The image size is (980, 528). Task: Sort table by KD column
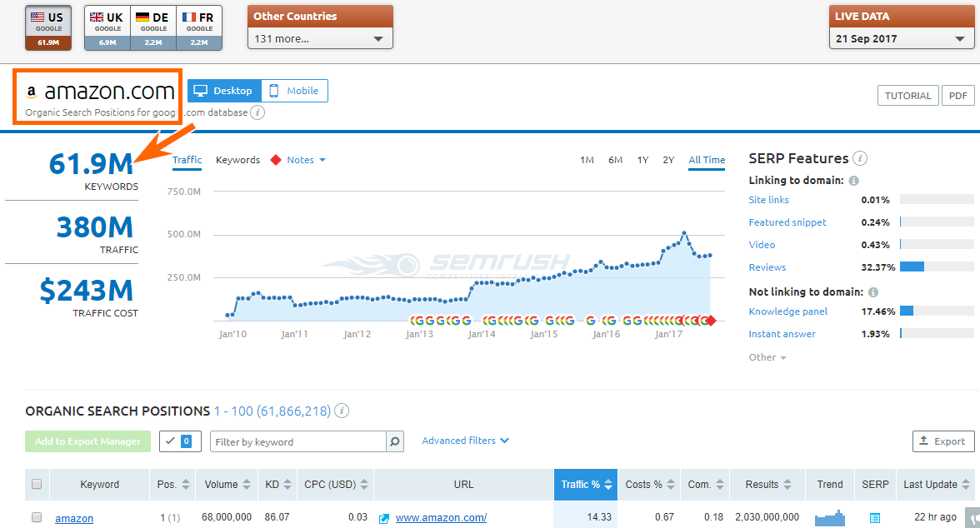click(277, 484)
